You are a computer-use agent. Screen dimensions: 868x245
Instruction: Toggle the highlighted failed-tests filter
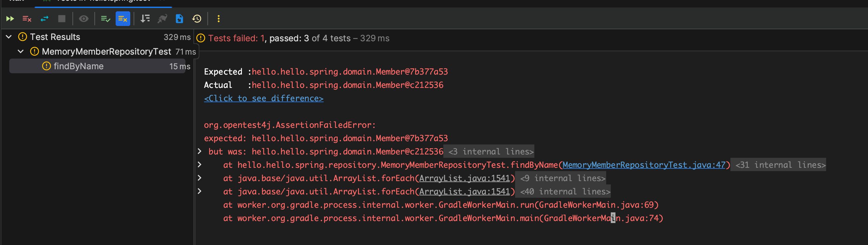point(123,19)
